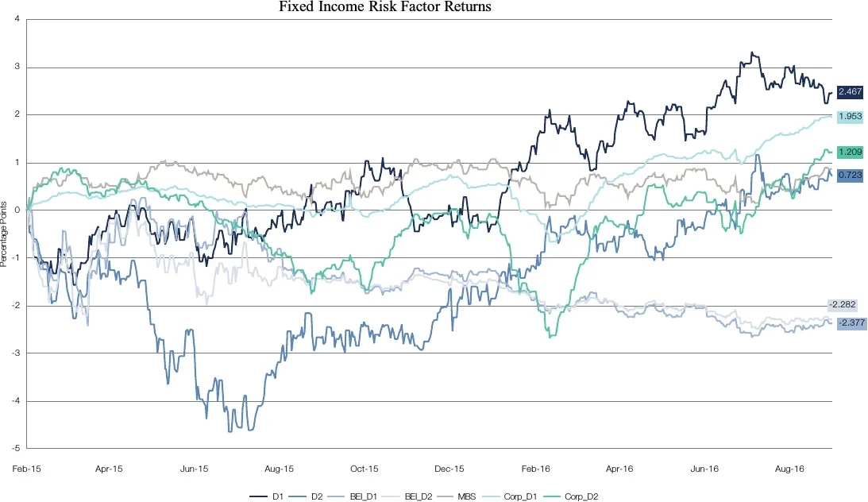Click the 2.467 end-value label
Screen dimensions: 868x502
[x=849, y=93]
